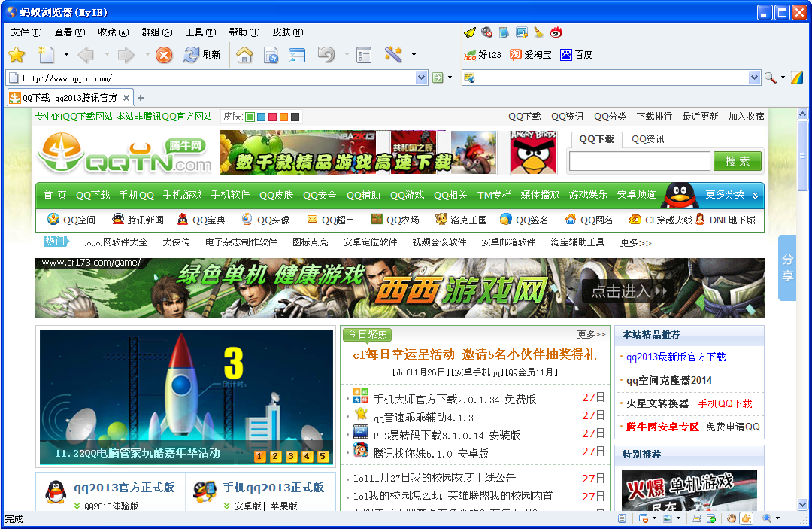Expand the address bar URL dropdown

tap(422, 78)
